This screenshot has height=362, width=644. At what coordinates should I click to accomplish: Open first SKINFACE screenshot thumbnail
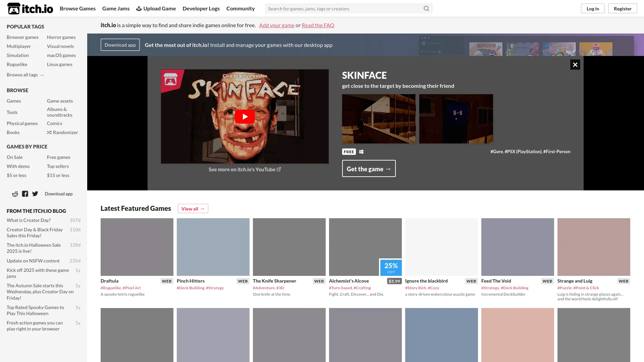coord(379,119)
